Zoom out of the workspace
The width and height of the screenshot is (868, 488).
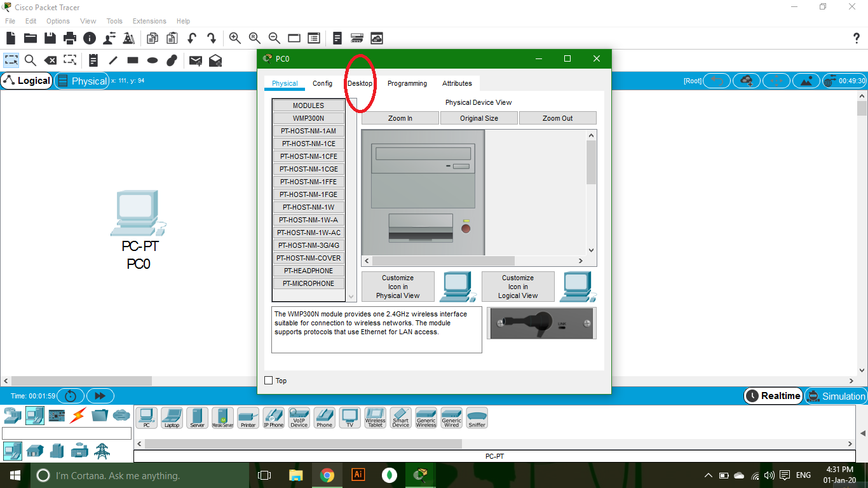275,38
